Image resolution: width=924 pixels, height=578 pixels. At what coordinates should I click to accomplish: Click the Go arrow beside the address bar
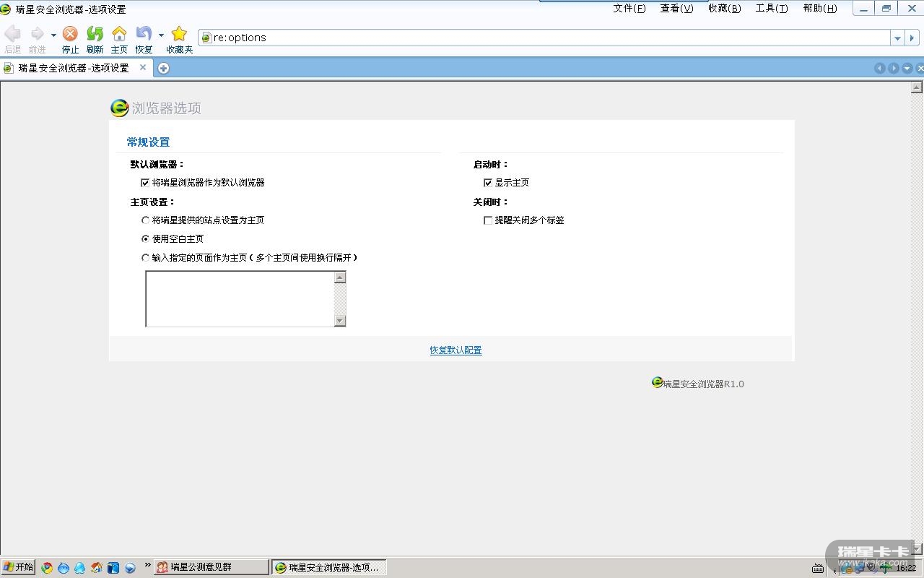pyautogui.click(x=912, y=38)
